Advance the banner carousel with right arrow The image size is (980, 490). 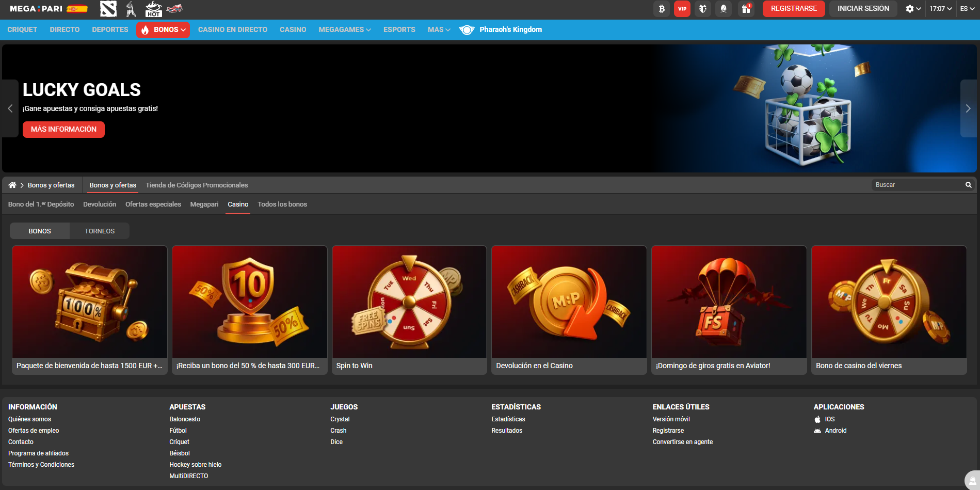point(968,108)
